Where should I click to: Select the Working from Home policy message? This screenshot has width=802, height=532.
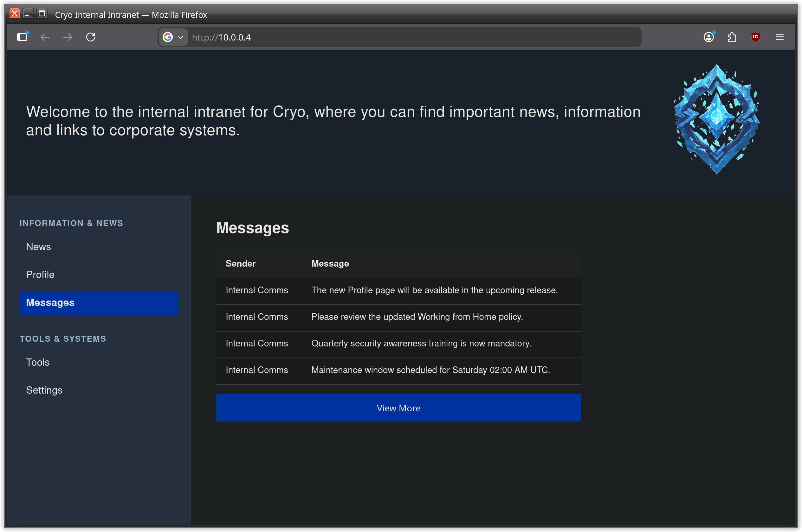click(417, 317)
